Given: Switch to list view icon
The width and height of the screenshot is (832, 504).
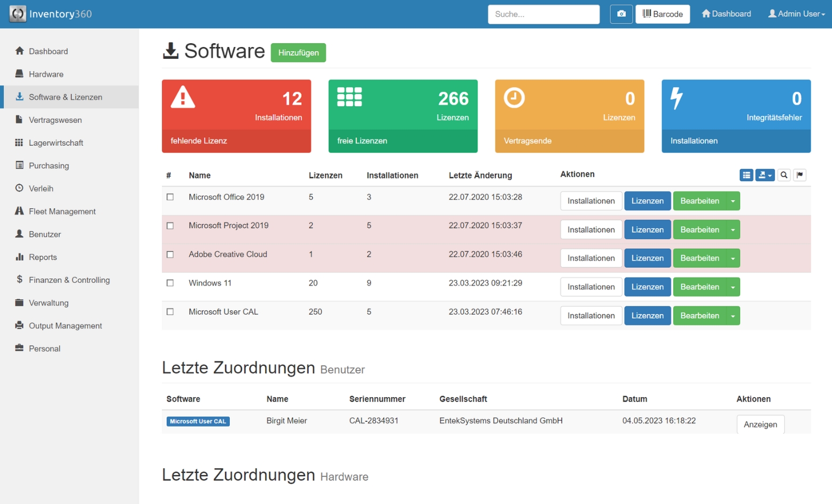Looking at the screenshot, I should tap(747, 175).
